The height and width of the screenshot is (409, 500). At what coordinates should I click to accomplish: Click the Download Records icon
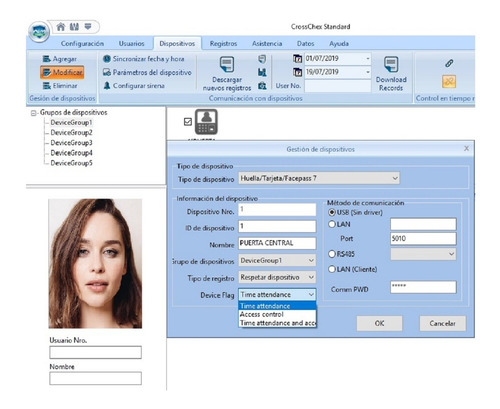coord(391,64)
